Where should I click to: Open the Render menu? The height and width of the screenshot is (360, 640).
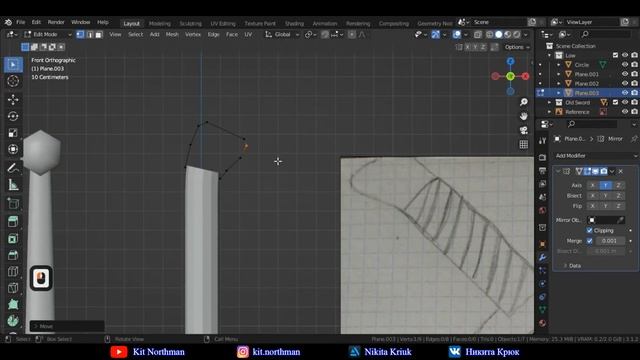56,22
